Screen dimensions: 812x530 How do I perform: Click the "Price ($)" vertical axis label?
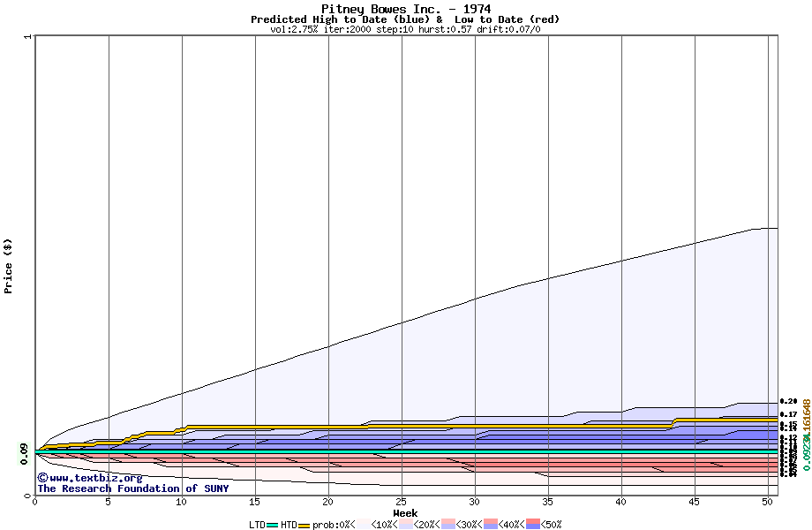pyautogui.click(x=8, y=266)
